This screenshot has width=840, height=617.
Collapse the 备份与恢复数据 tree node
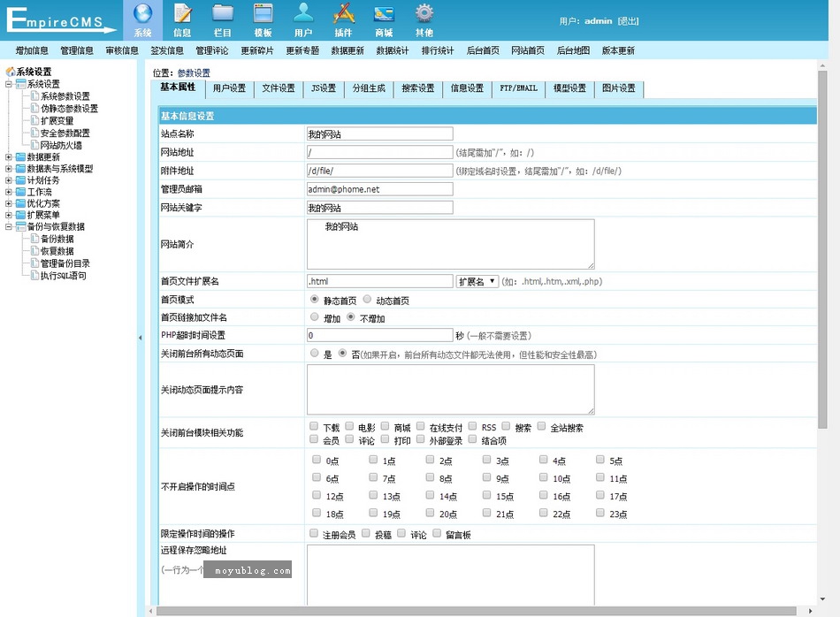(x=9, y=226)
